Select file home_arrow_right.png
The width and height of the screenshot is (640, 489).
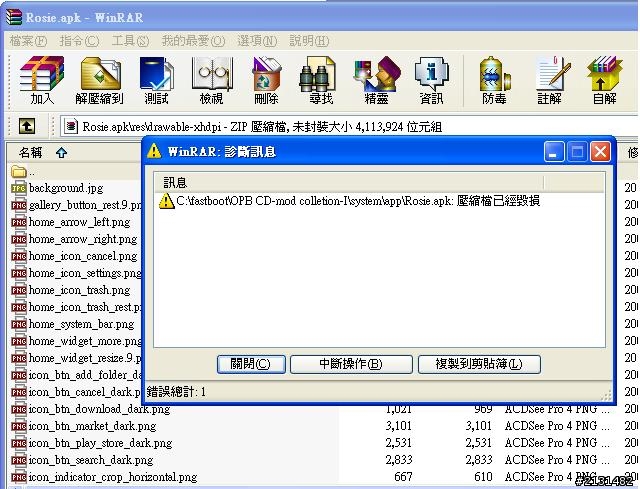pyautogui.click(x=83, y=239)
